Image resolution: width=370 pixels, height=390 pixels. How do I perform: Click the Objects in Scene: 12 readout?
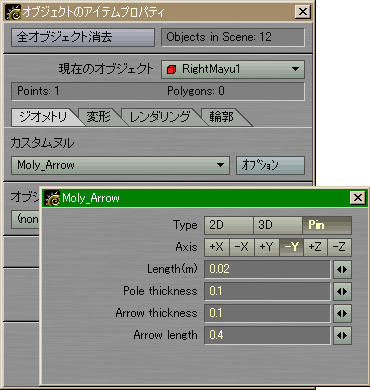[233, 37]
